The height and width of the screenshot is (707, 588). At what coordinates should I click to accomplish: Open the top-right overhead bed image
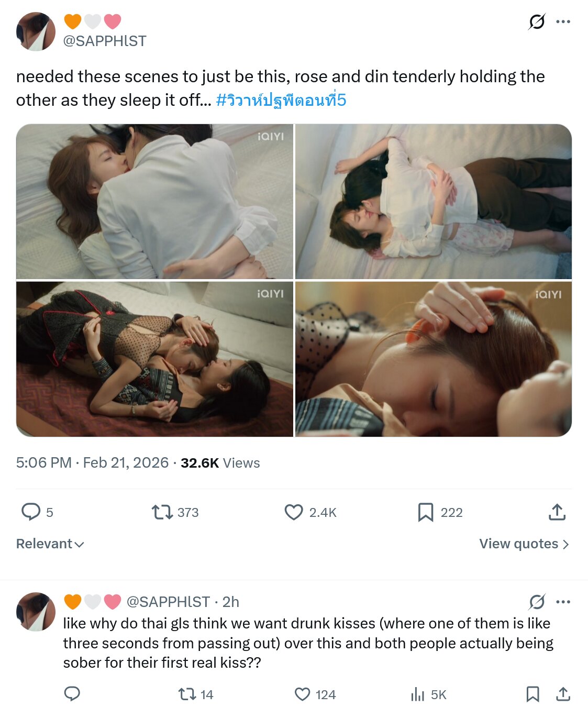click(x=433, y=202)
